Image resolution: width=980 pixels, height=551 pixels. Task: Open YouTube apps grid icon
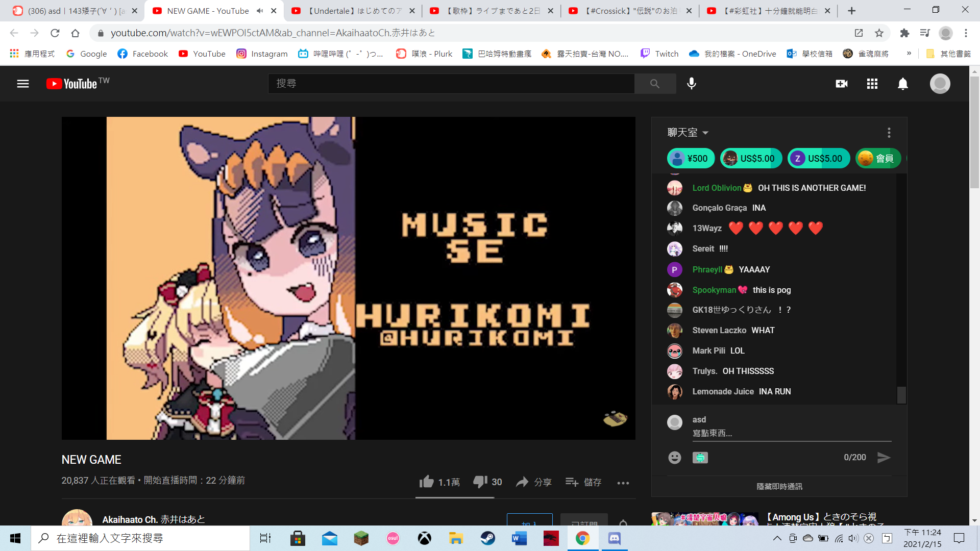tap(872, 84)
